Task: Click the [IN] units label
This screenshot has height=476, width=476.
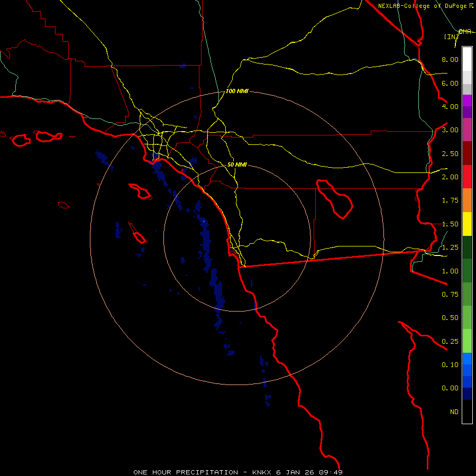Action: 452,36
